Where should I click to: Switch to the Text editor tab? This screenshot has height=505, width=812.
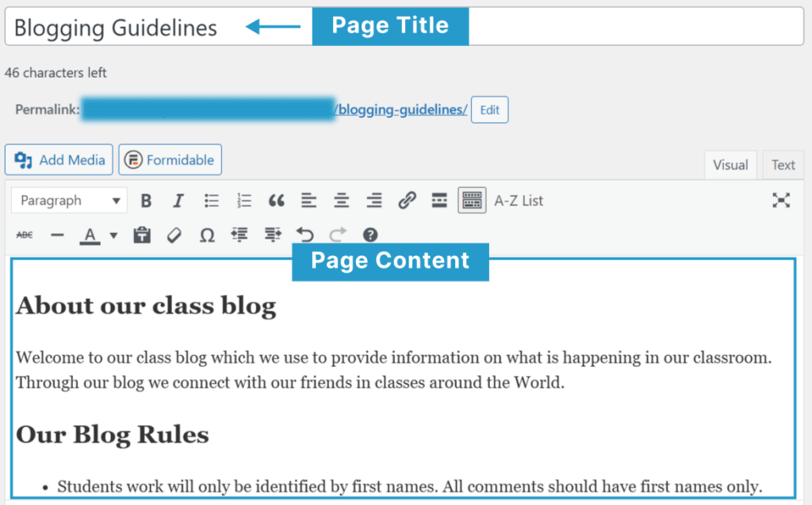(x=783, y=165)
